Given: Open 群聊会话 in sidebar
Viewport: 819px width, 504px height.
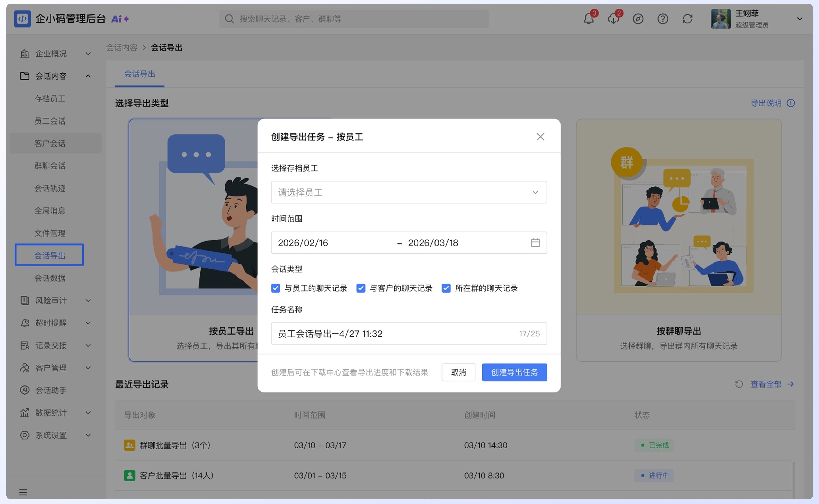Looking at the screenshot, I should pos(50,166).
